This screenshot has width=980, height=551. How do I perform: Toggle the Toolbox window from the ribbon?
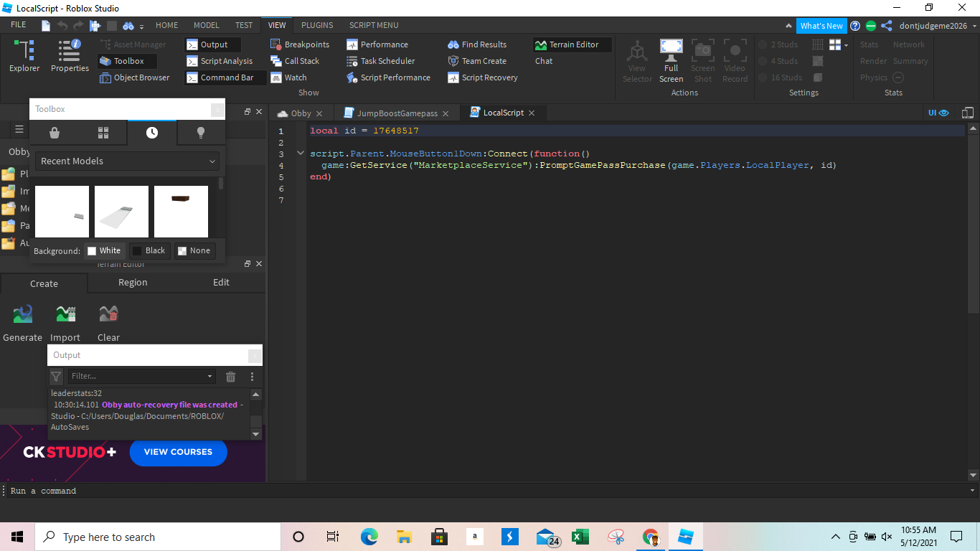tap(127, 61)
